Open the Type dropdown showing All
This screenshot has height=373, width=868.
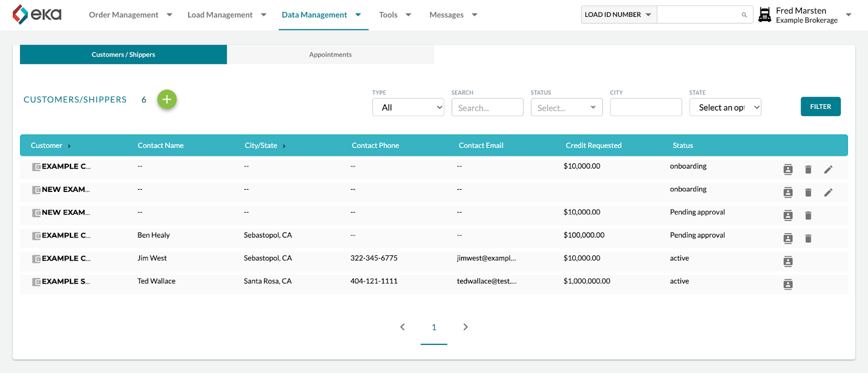pyautogui.click(x=408, y=107)
